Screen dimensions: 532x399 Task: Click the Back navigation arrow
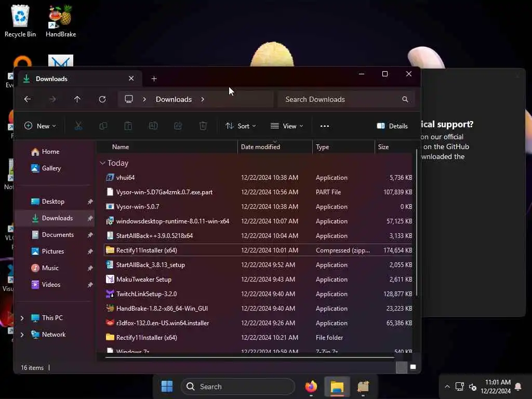click(x=28, y=99)
